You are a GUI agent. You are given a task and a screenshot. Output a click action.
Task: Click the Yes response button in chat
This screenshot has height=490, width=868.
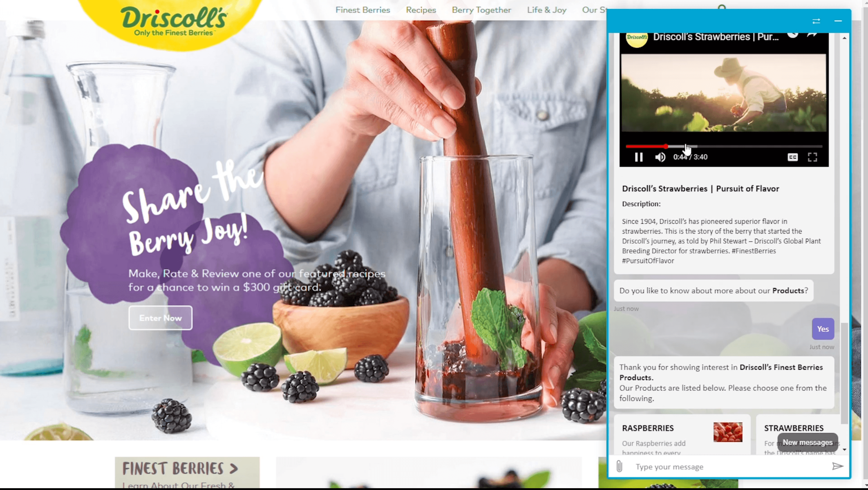point(823,329)
